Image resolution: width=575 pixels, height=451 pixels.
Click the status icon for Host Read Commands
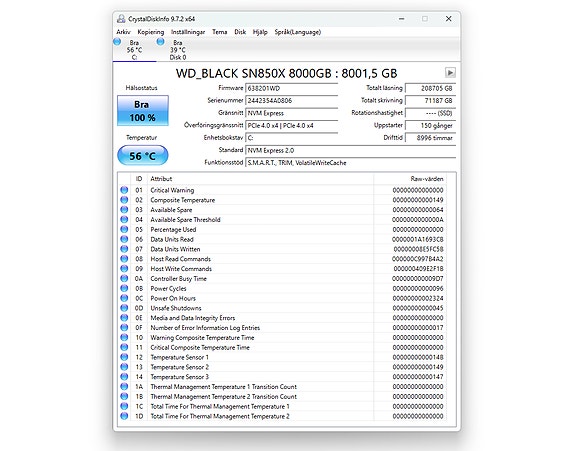click(x=124, y=259)
